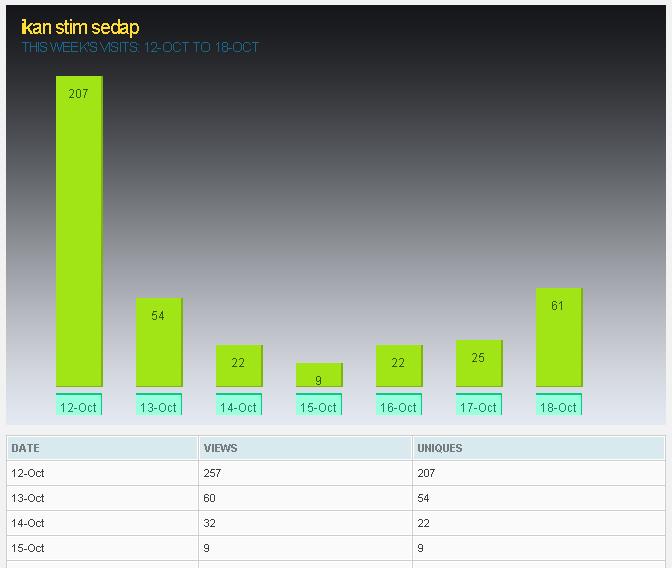This screenshot has width=672, height=568.
Task: Select the 14-Oct bar in chart
Action: tap(239, 366)
